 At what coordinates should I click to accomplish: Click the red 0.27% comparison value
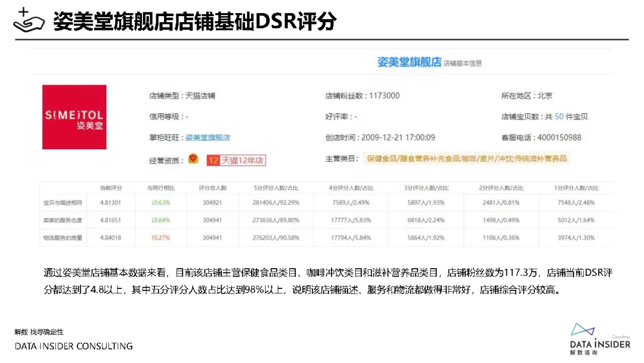click(x=160, y=238)
